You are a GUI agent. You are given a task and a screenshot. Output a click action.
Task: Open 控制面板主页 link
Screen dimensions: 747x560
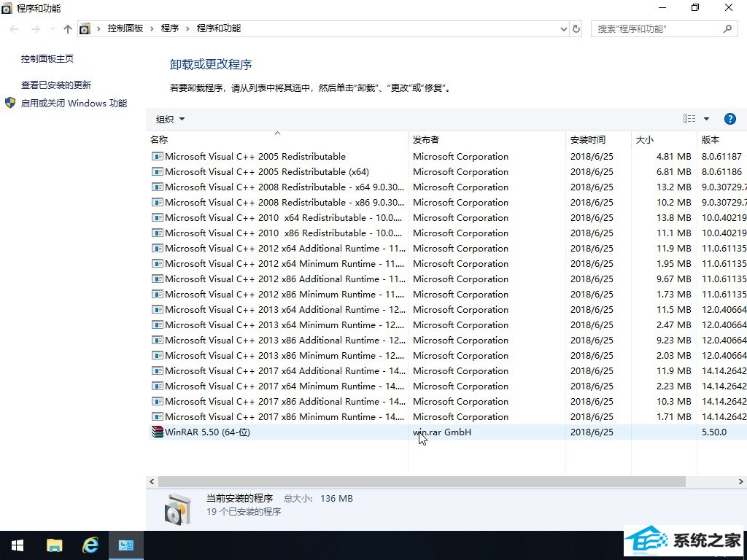(x=47, y=58)
